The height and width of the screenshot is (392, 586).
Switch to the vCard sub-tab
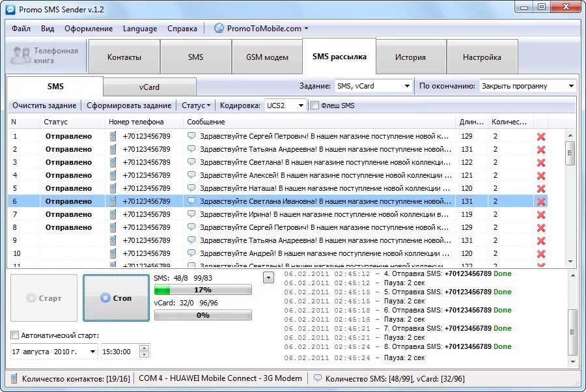(x=149, y=87)
